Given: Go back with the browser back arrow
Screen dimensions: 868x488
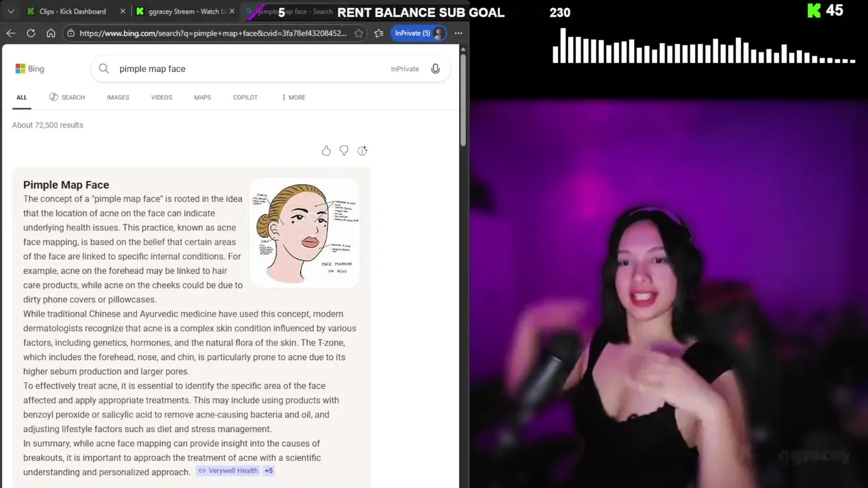Looking at the screenshot, I should coord(11,33).
